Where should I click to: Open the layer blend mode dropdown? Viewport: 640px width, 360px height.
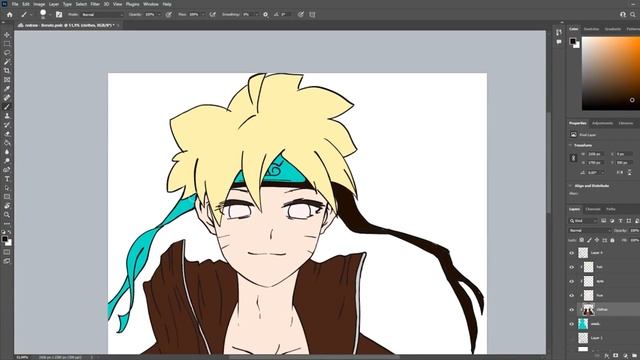pyautogui.click(x=589, y=231)
